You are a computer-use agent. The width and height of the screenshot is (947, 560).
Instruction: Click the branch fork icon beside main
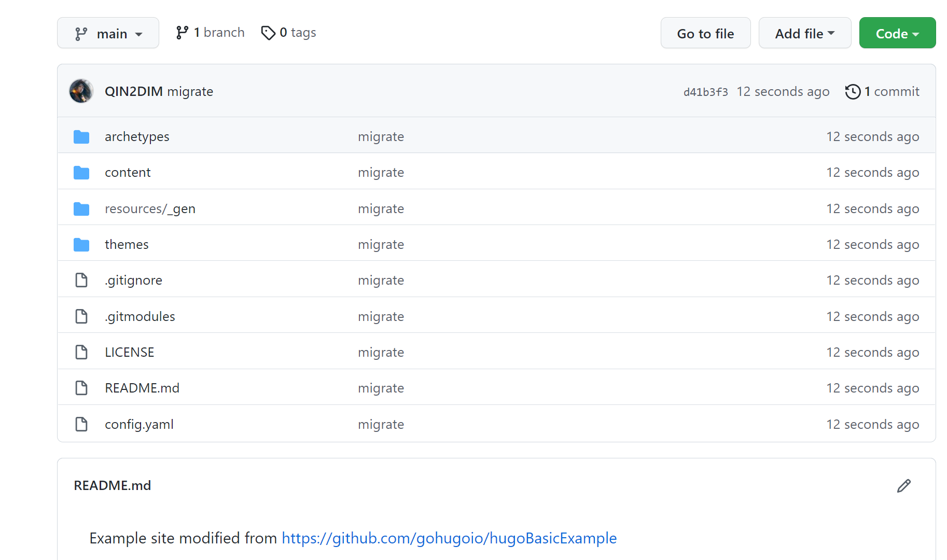[183, 32]
